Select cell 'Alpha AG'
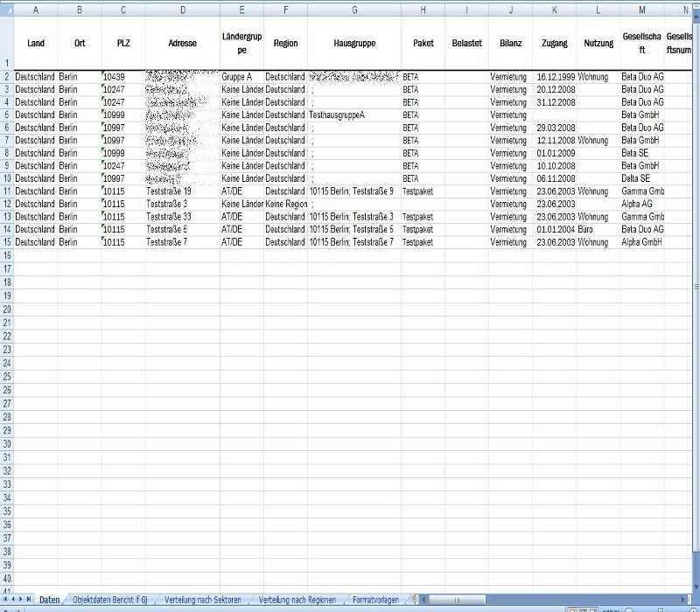Screen dimensions: 700x612 pos(642,204)
